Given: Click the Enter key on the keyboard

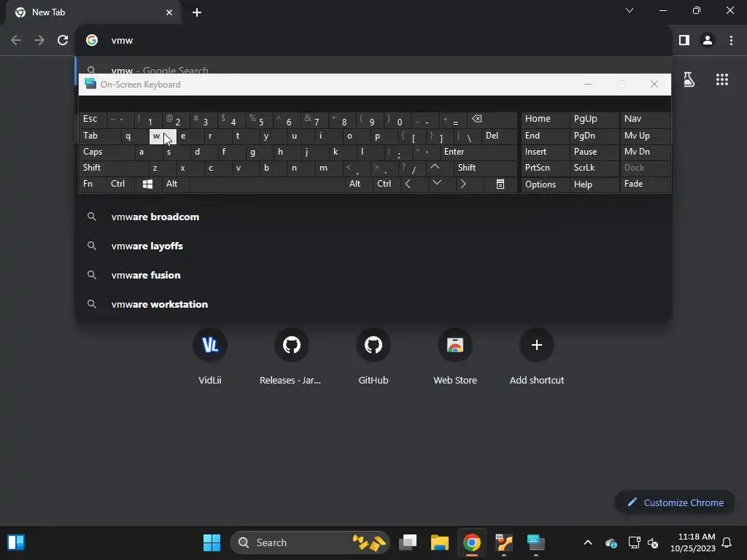Looking at the screenshot, I should coord(478,152).
